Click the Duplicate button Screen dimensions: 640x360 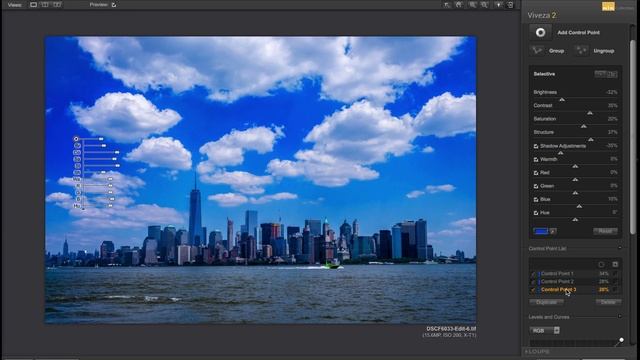tap(546, 302)
